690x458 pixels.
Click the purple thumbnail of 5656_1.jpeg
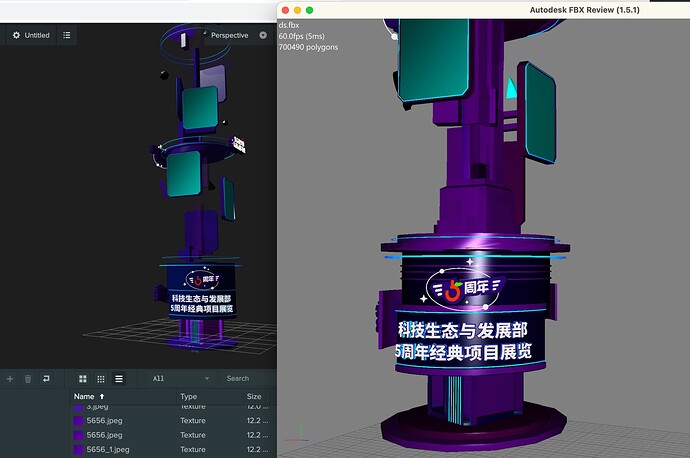[78, 449]
